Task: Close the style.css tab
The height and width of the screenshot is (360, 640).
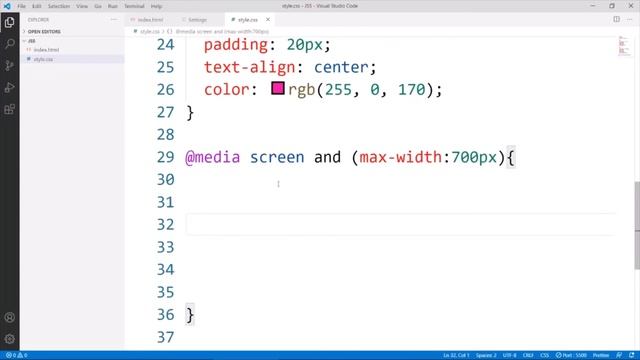Action: (x=268, y=20)
